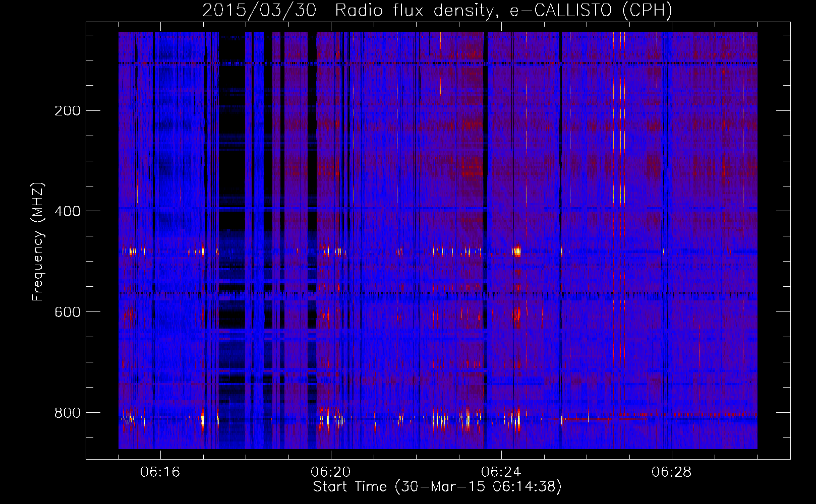The width and height of the screenshot is (816, 504).
Task: Click the 'Start Time (30-Mar-15 06:14:38)' label
Action: 437,487
